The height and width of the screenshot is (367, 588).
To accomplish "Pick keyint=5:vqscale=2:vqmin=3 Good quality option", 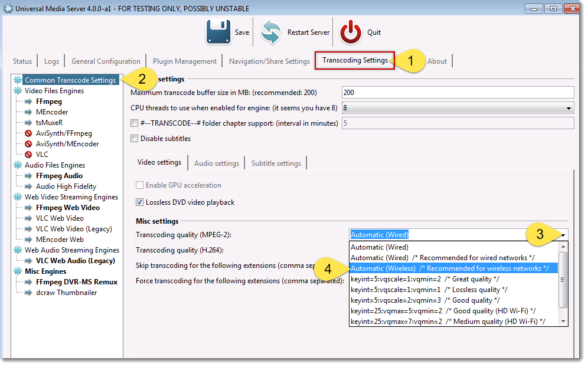I will [x=453, y=300].
